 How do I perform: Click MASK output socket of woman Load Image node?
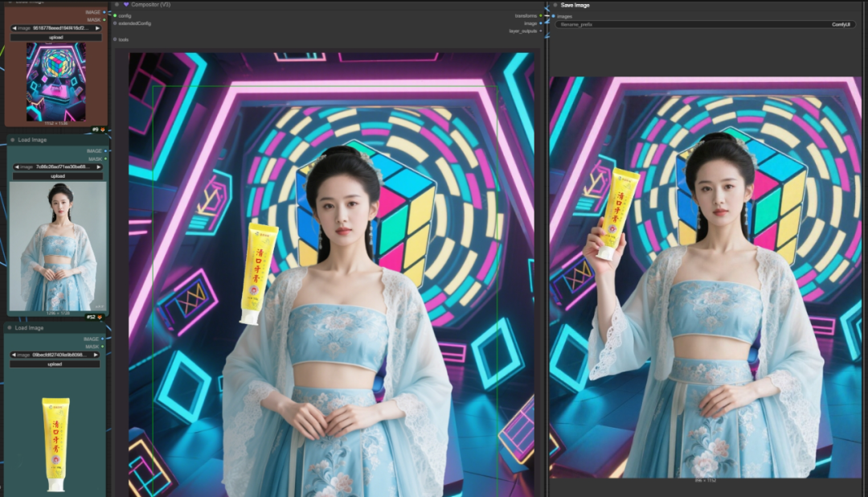tap(105, 159)
